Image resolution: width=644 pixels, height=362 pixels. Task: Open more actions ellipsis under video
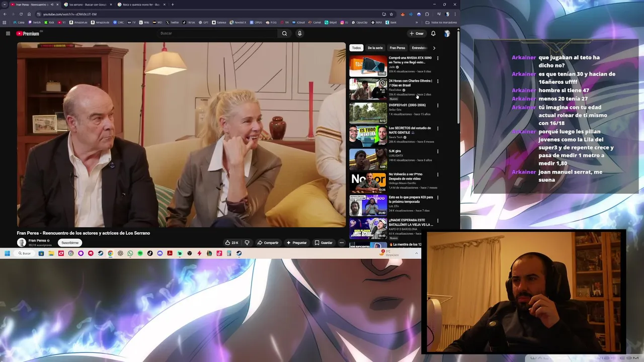coord(341,243)
